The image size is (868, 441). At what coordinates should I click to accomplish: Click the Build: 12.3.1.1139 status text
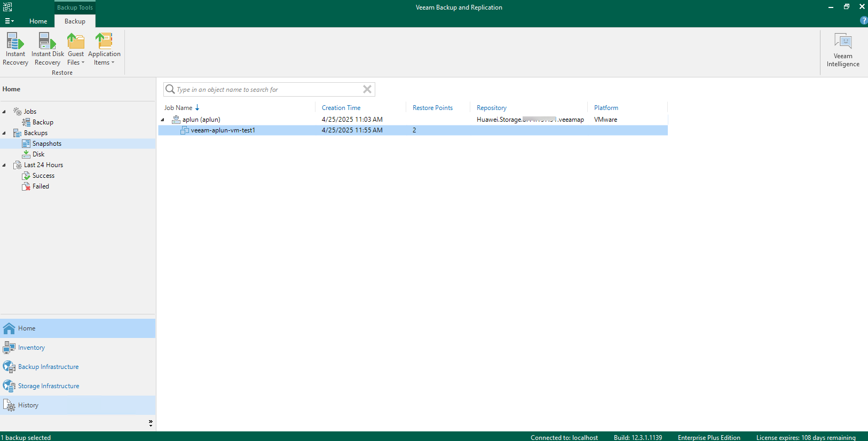click(638, 437)
